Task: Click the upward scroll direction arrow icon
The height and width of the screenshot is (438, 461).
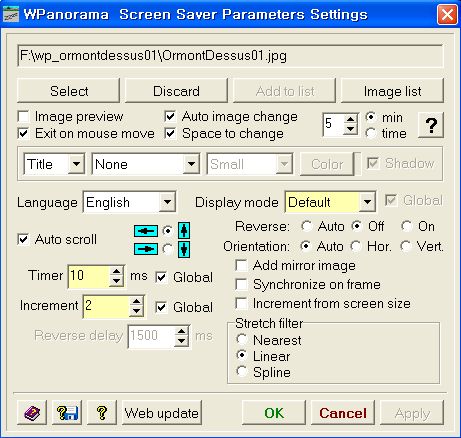Action: coord(184,231)
